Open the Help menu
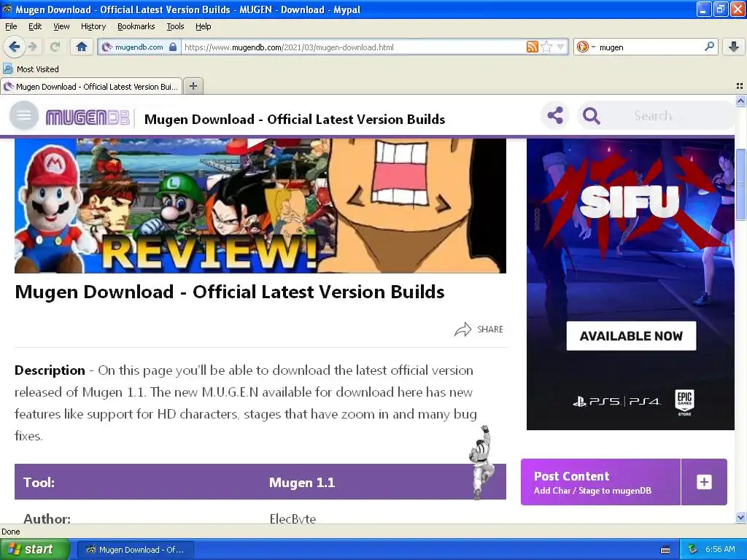 point(203,26)
